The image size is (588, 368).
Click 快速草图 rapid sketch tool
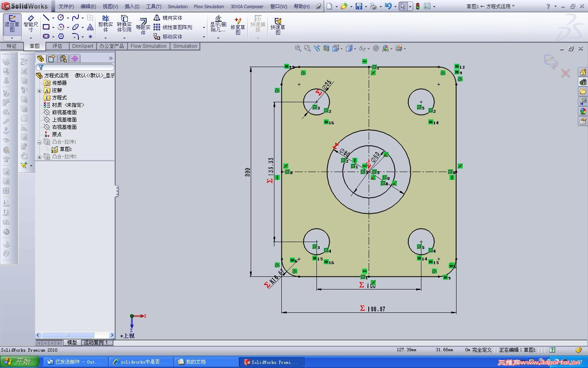(278, 26)
